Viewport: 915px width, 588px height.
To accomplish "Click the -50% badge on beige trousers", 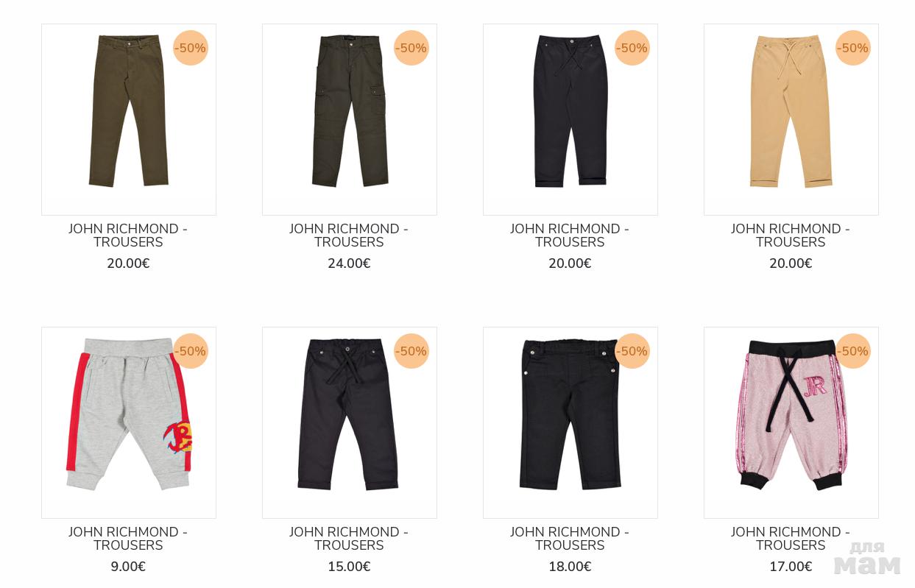I will point(853,48).
